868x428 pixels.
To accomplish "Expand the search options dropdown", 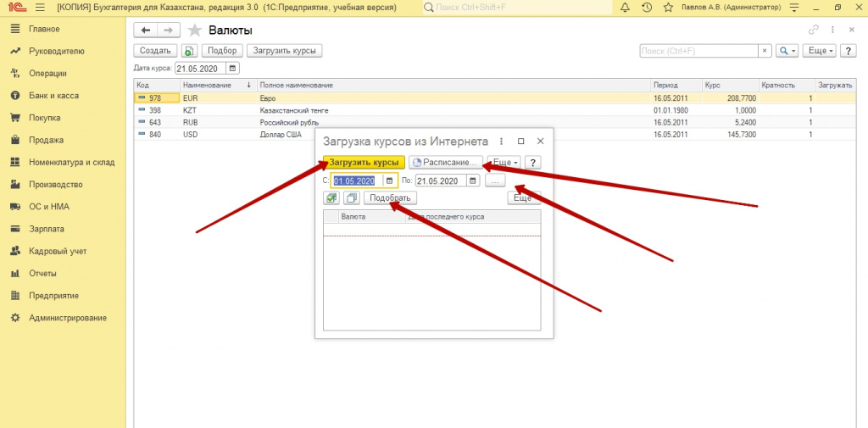I will point(787,51).
